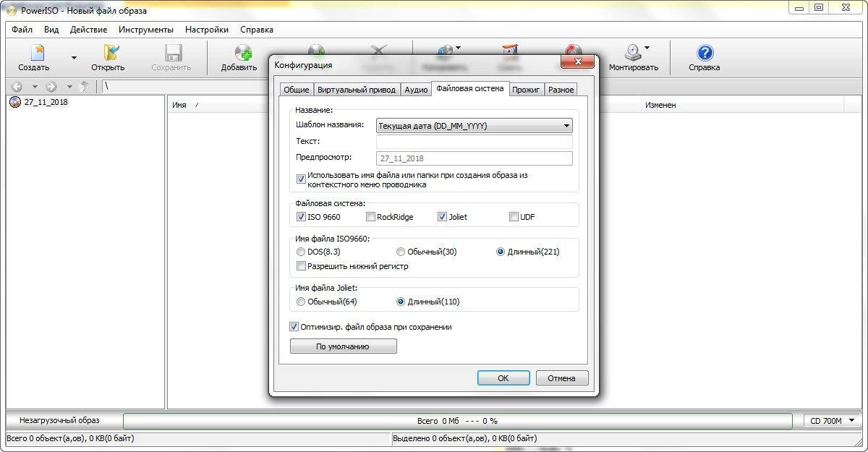The image size is (868, 452).
Task: Close the Конфигурация dialog with its X button
Action: (x=577, y=61)
